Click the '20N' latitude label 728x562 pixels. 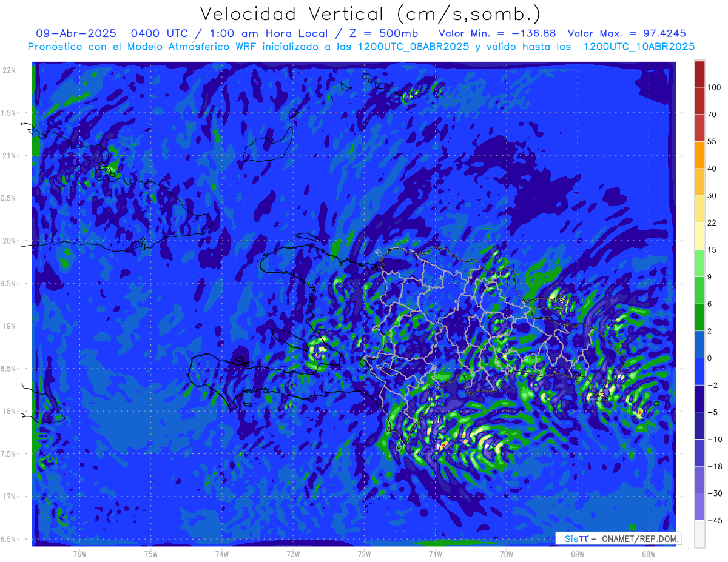9,241
